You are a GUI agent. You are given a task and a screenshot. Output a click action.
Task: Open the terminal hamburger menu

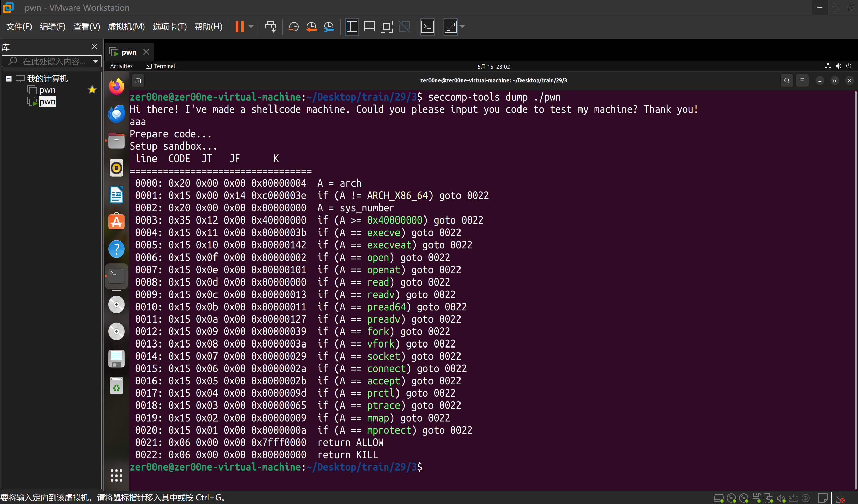pos(802,81)
